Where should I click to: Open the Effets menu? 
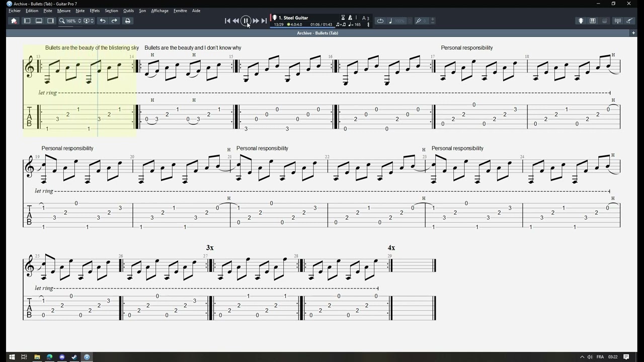pos(95,11)
